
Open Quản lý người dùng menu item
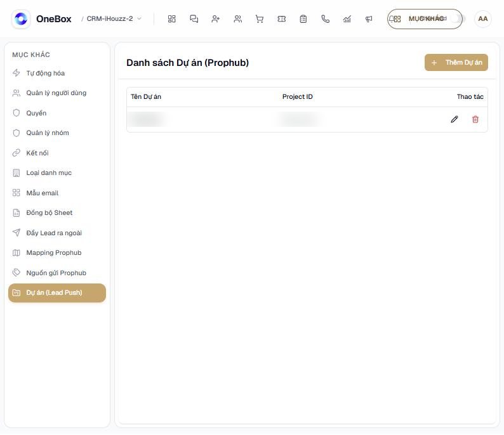click(57, 93)
